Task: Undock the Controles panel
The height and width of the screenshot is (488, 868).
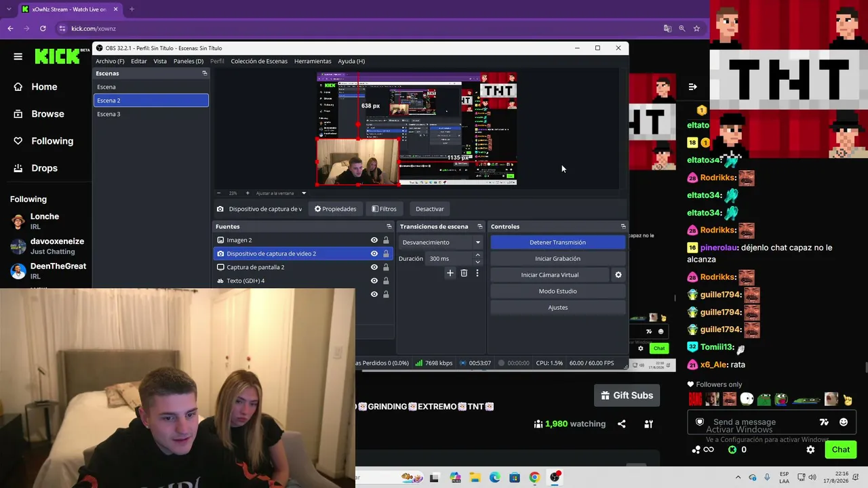Action: coord(623,226)
